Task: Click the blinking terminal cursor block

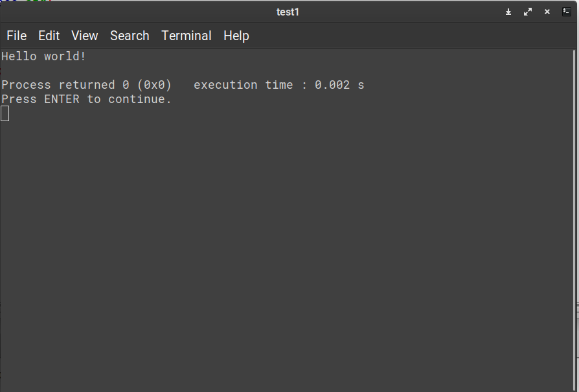Action: click(x=5, y=113)
